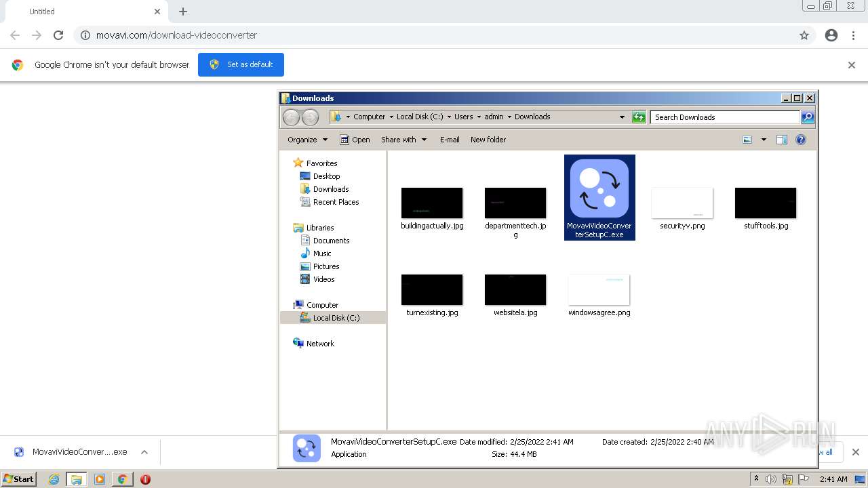
Task: Select Libraries in navigation pane
Action: coord(319,228)
